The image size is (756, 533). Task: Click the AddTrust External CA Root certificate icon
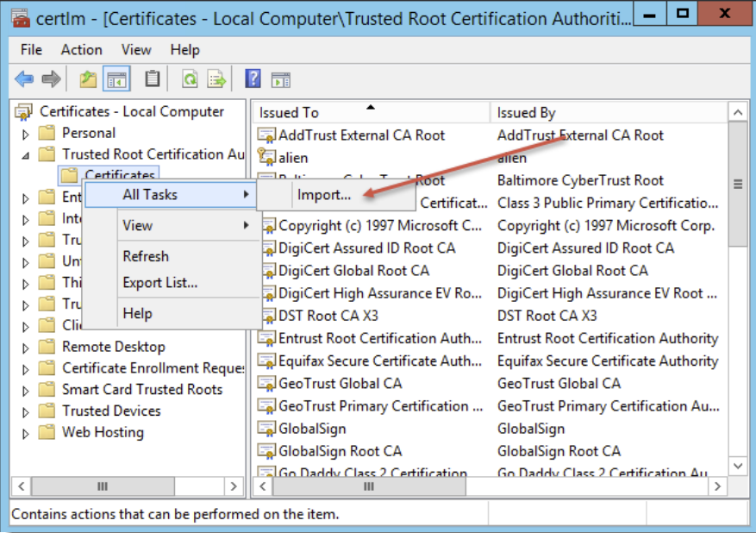click(x=266, y=135)
